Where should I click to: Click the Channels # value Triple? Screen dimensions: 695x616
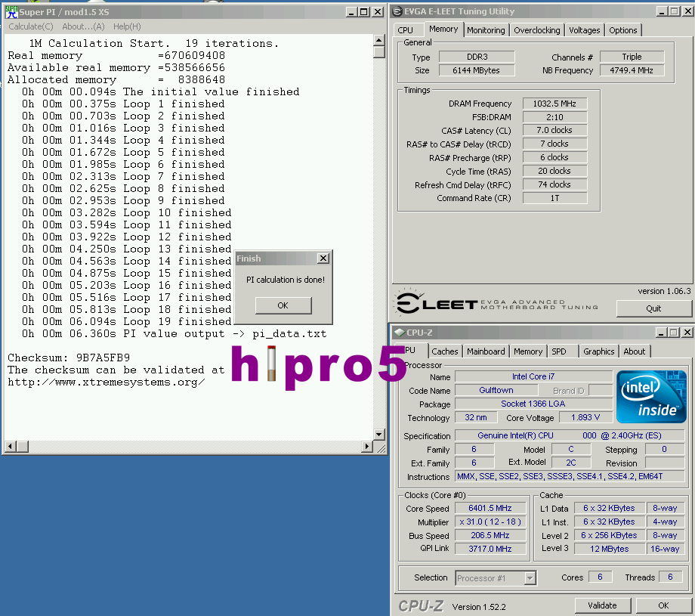tap(632, 57)
